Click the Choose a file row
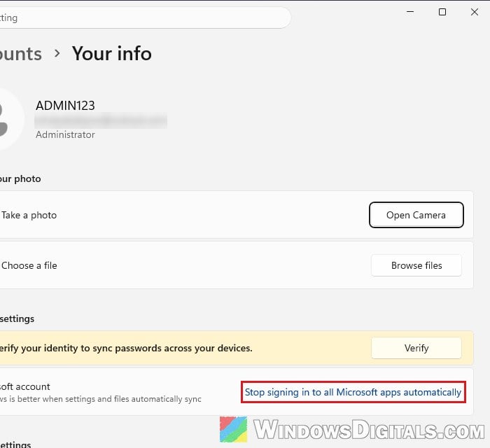This screenshot has height=448, width=490. [x=237, y=265]
